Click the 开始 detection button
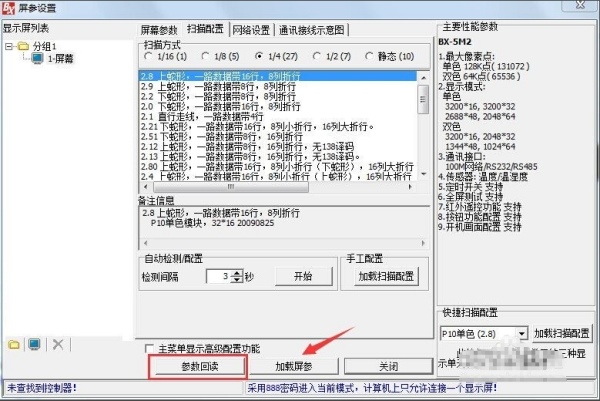This screenshot has width=600, height=401. 303,276
